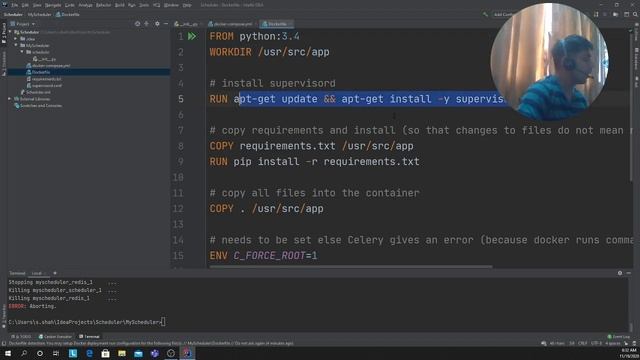Open Mail app from taskbar
The width and height of the screenshot is (640, 360).
coord(138,353)
